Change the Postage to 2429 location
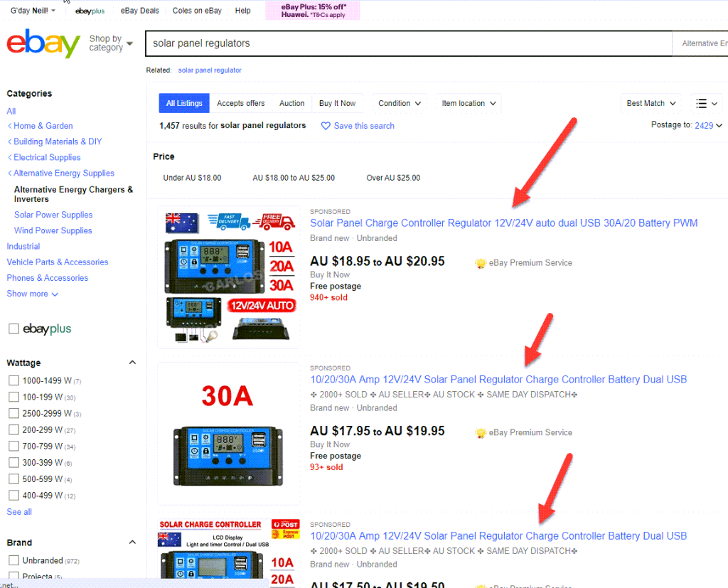728x588 pixels. (x=708, y=125)
